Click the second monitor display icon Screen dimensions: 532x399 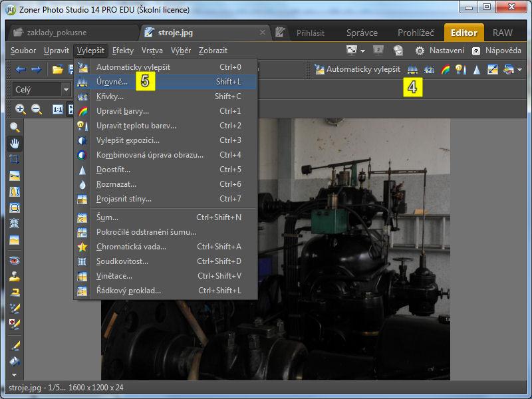(x=378, y=51)
